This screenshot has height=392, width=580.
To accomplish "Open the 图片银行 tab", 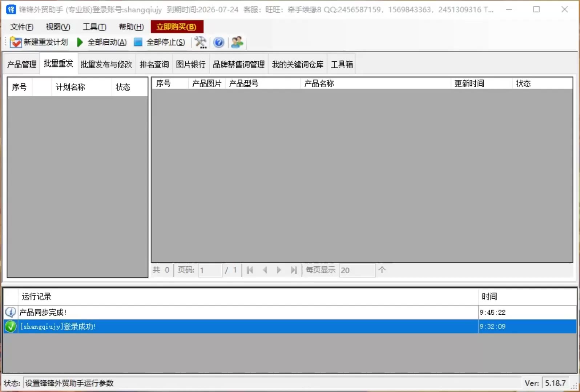I will pyautogui.click(x=191, y=64).
